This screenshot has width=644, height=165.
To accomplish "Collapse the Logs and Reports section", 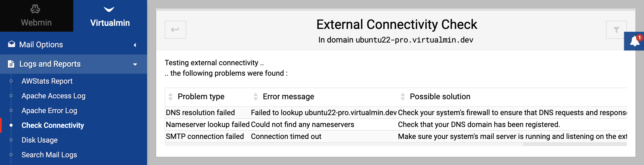I will 135,64.
